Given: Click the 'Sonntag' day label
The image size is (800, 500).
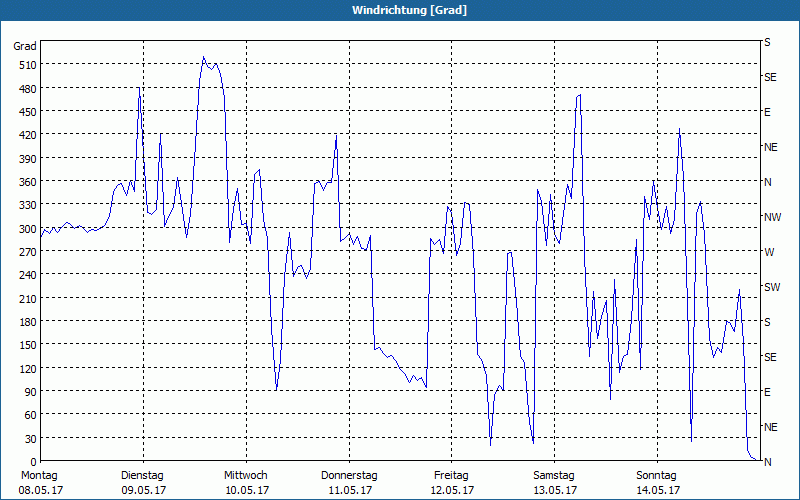Looking at the screenshot, I should tap(657, 476).
